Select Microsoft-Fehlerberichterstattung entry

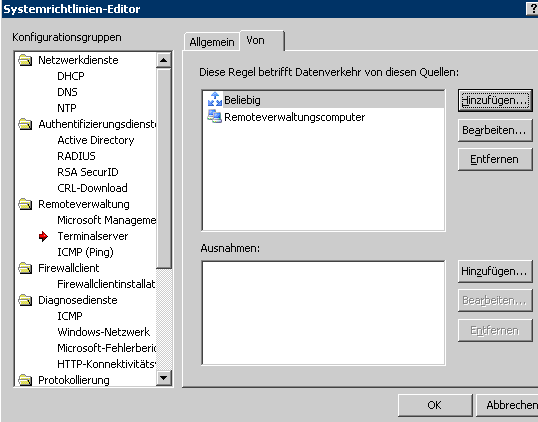pos(107,348)
